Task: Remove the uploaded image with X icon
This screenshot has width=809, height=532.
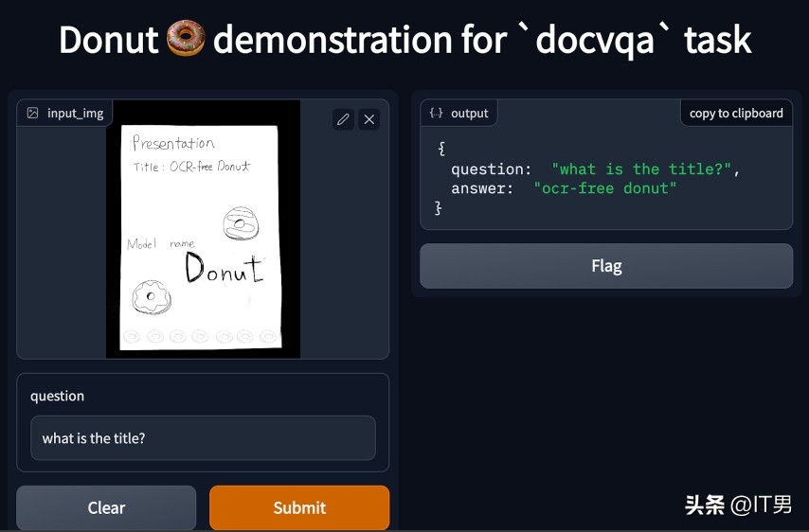Action: pyautogui.click(x=369, y=119)
